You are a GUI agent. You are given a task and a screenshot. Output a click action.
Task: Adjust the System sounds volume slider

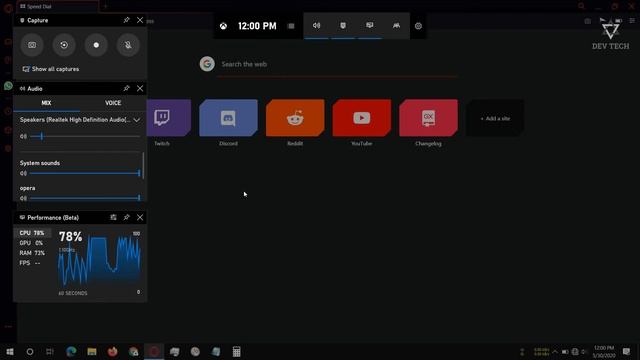click(85, 173)
